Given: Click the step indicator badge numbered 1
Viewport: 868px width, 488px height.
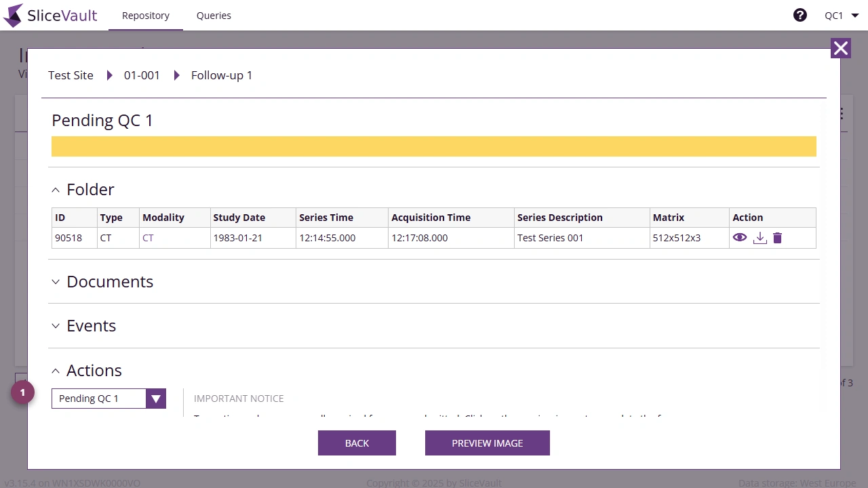Looking at the screenshot, I should click(x=22, y=392).
